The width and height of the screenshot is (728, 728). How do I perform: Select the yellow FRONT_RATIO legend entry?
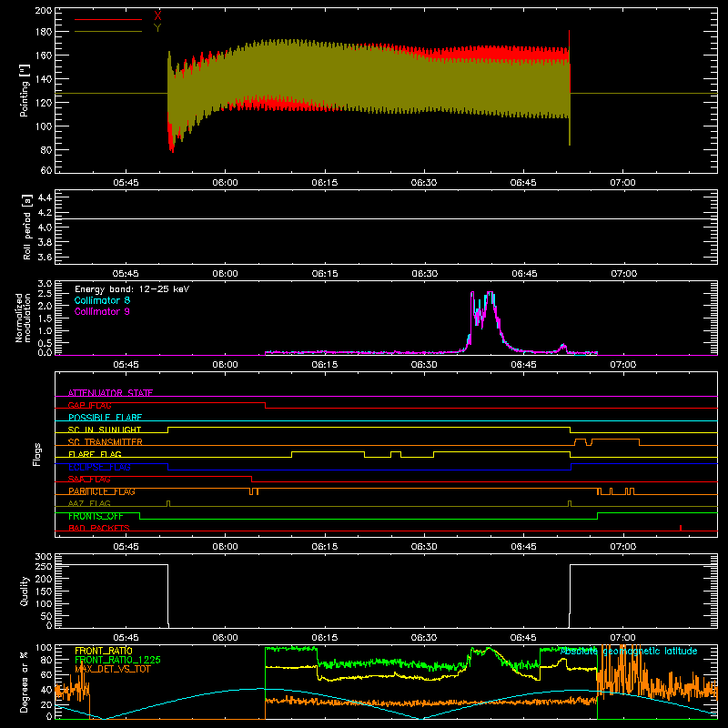[x=104, y=651]
